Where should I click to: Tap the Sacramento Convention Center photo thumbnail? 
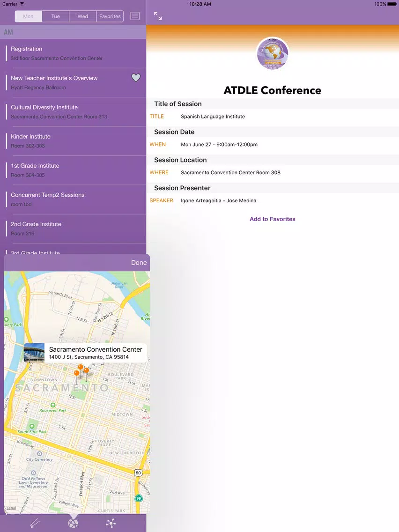pyautogui.click(x=34, y=353)
